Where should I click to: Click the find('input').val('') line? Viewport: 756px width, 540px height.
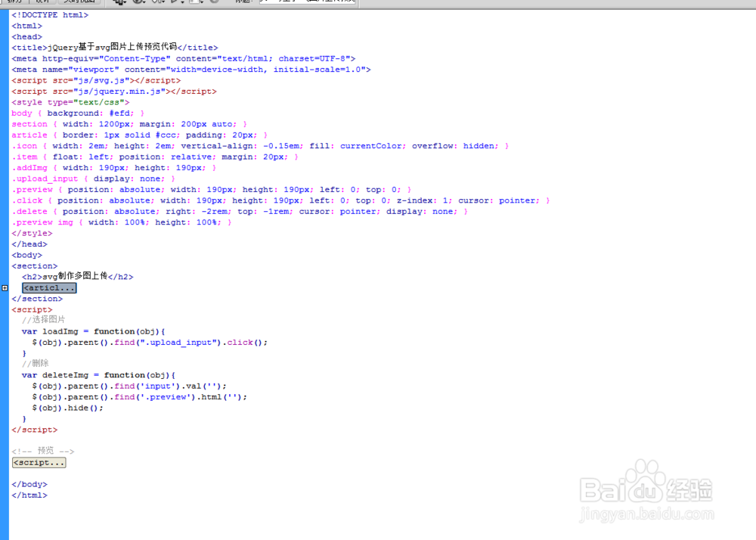129,386
